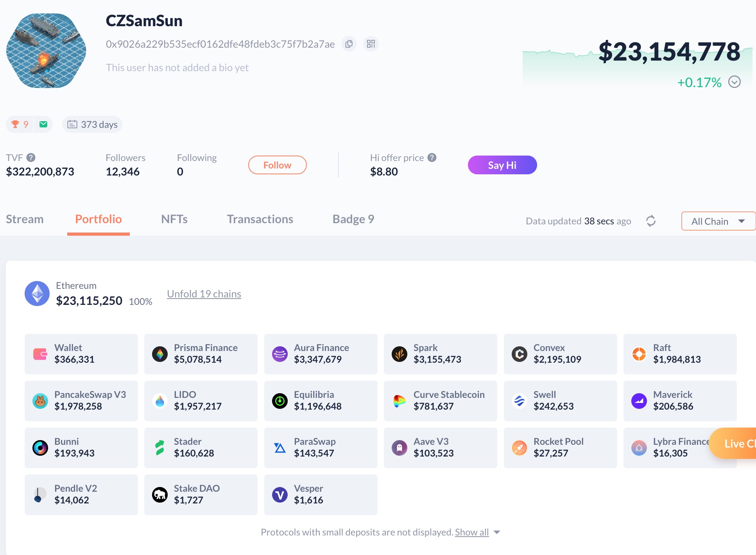This screenshot has width=756, height=555.
Task: Click the Equilibria protocol icon
Action: click(280, 400)
